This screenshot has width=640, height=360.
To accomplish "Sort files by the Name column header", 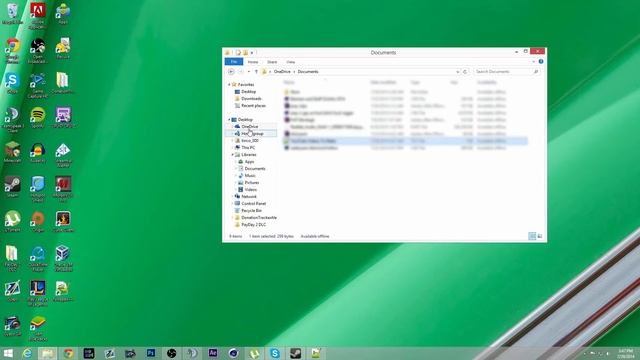I will (x=289, y=82).
